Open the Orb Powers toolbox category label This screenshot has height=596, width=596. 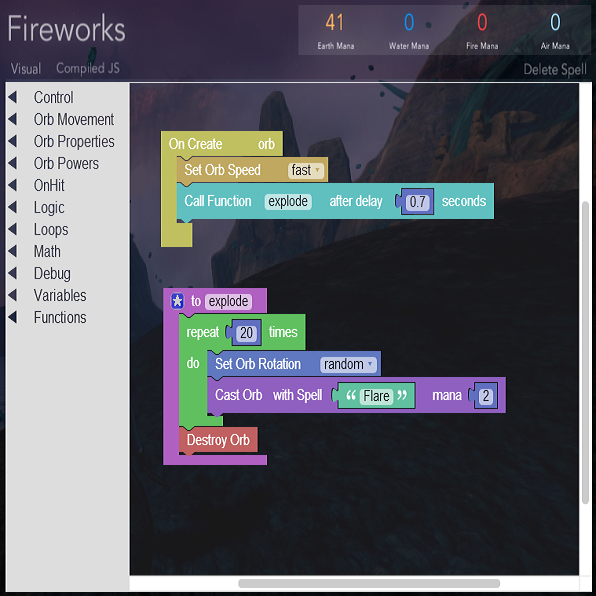click(x=66, y=163)
